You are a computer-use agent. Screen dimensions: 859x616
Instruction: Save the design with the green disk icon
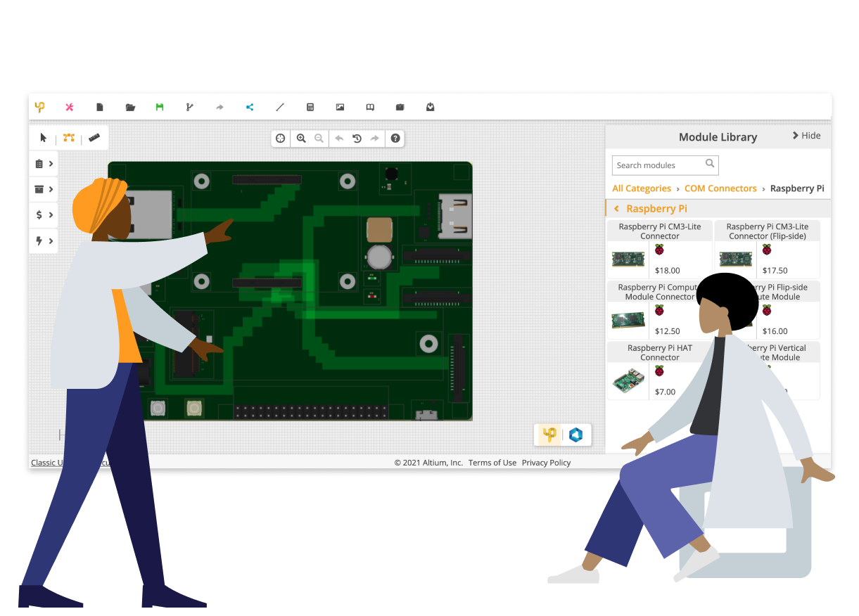pos(160,107)
